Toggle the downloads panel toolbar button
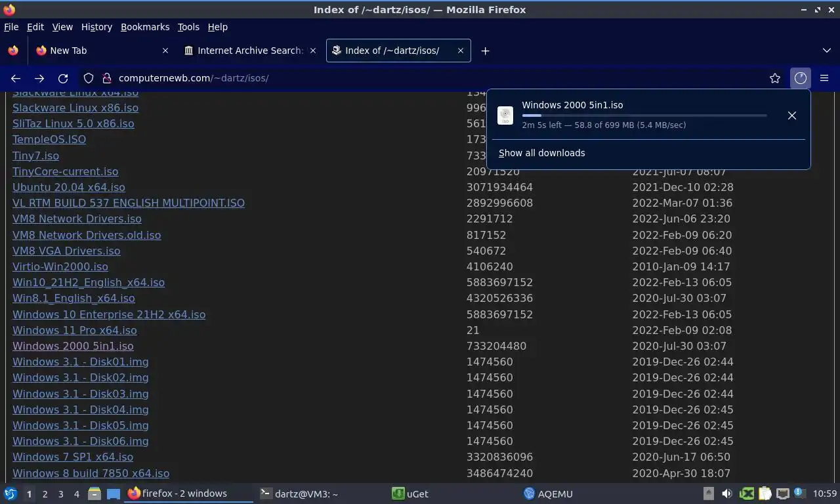Image resolution: width=840 pixels, height=504 pixels. (x=801, y=78)
